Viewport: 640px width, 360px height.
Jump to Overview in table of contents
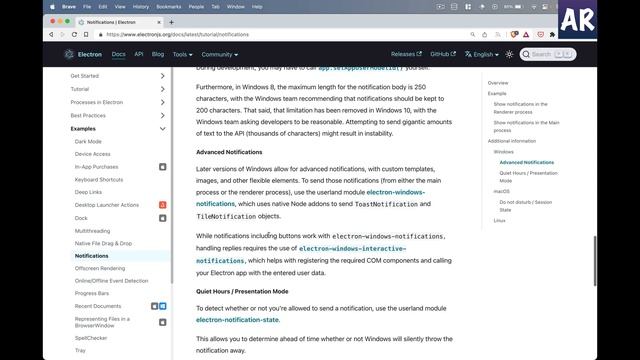(498, 83)
